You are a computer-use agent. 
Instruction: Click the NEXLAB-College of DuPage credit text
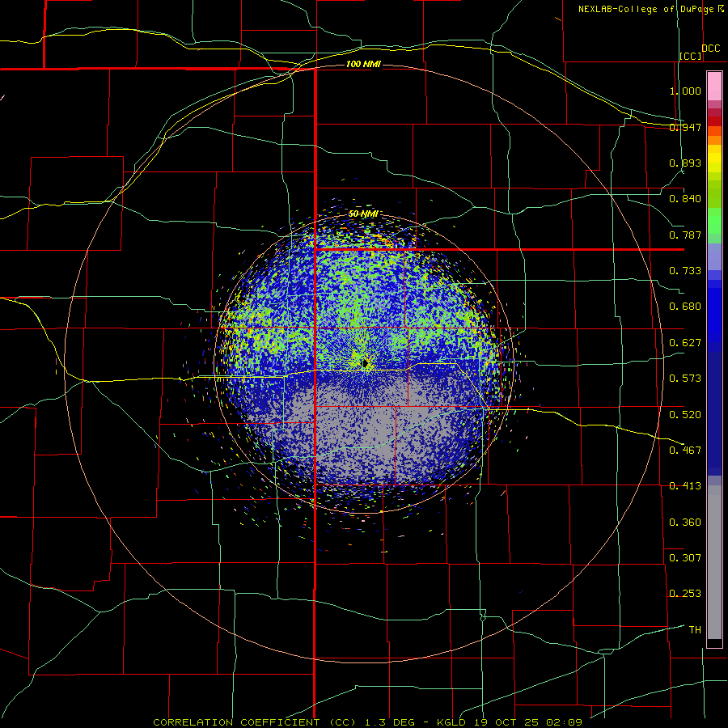pyautogui.click(x=646, y=9)
